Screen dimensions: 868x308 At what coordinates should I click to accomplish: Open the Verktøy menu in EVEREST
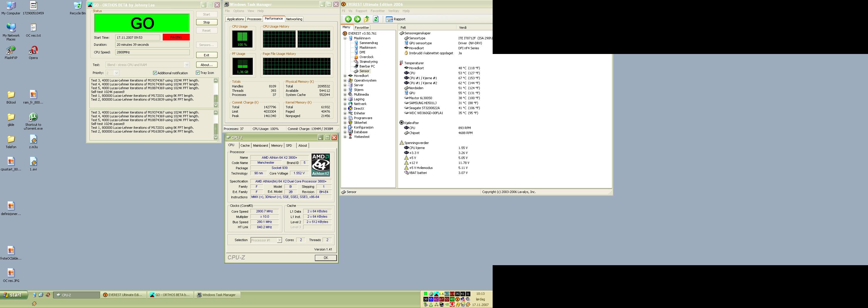[x=394, y=11]
